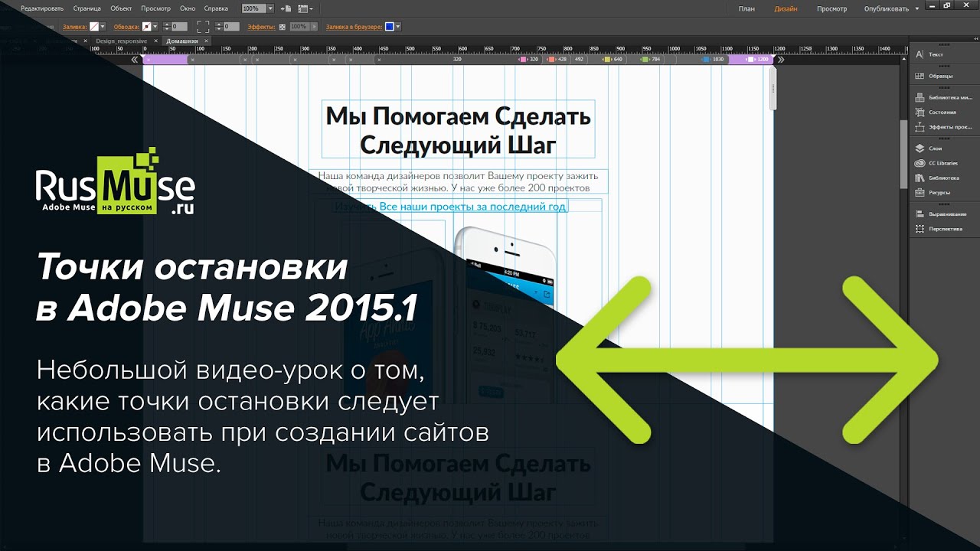Open the Редактировать menu
980x551 pixels.
[x=43, y=8]
